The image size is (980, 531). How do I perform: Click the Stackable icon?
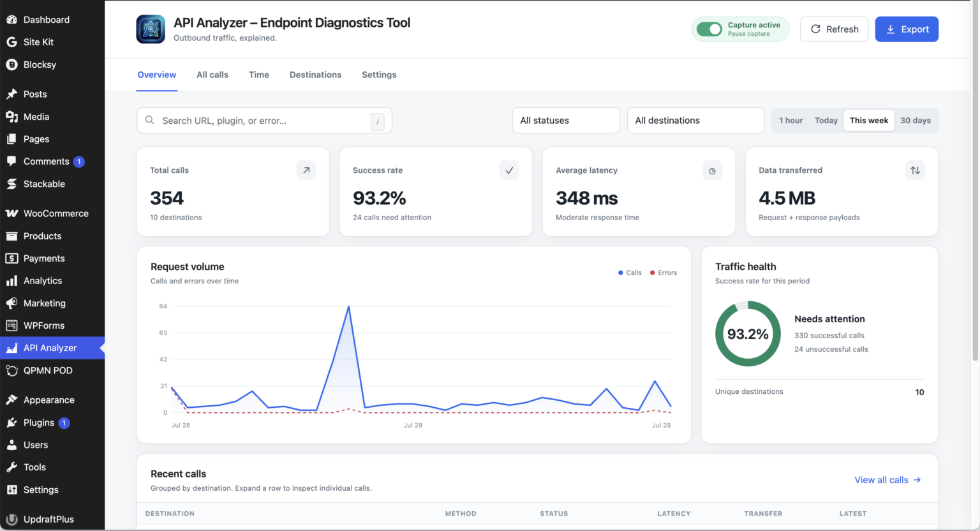[x=11, y=184]
